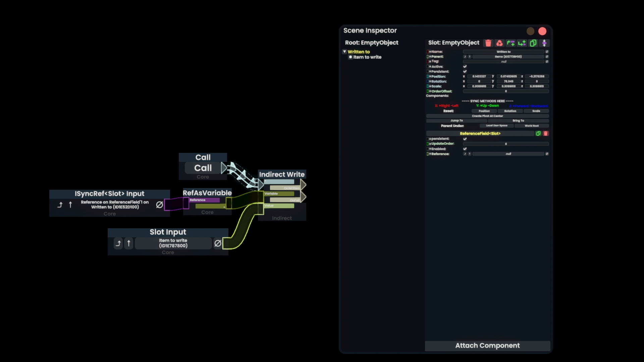Select Item to write in hierarchy

click(x=367, y=57)
